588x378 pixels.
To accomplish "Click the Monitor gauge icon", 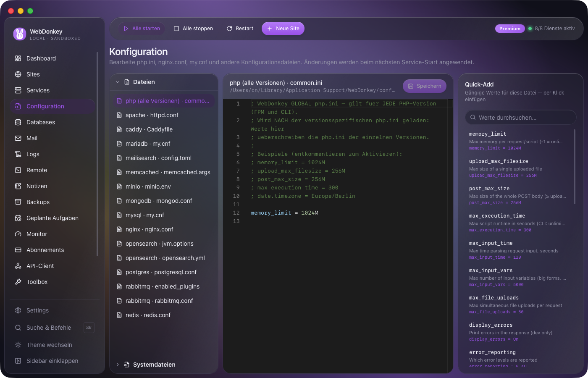I will coord(18,234).
